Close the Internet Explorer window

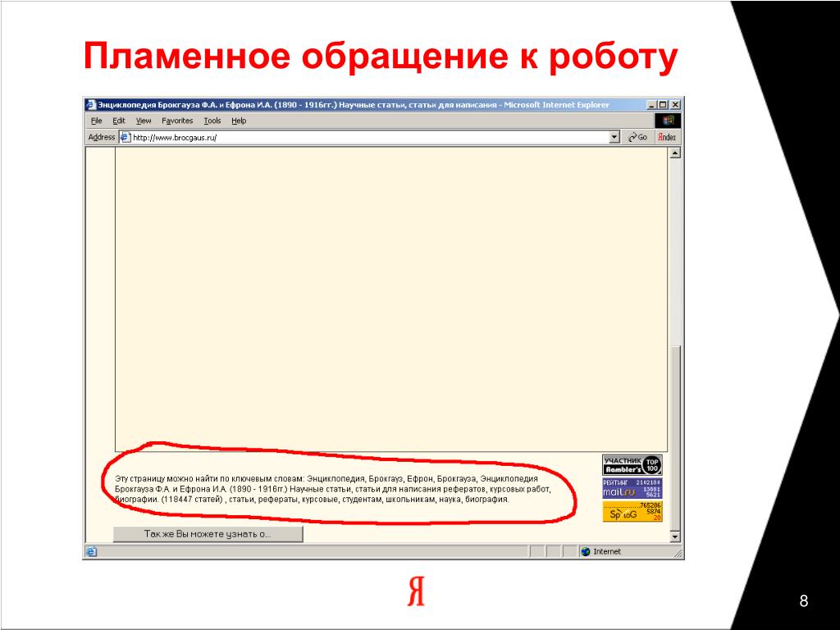click(x=675, y=105)
